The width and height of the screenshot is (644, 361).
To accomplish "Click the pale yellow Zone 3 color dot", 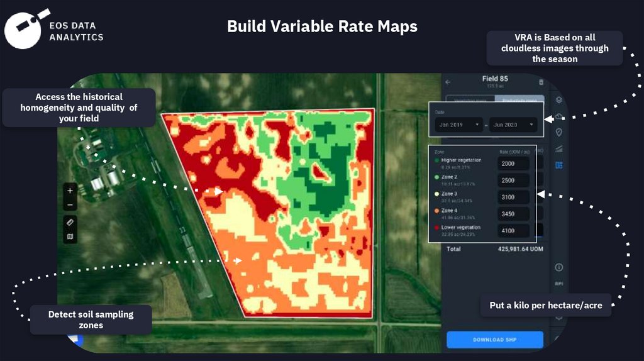I will [436, 194].
